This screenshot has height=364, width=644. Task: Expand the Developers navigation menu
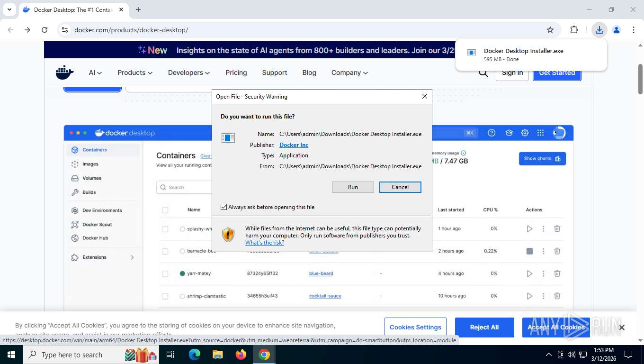189,73
